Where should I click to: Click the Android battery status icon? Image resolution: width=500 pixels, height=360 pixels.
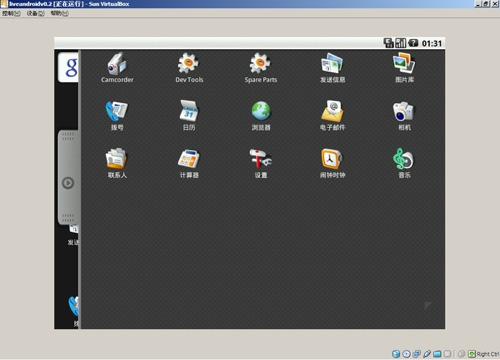coord(413,43)
